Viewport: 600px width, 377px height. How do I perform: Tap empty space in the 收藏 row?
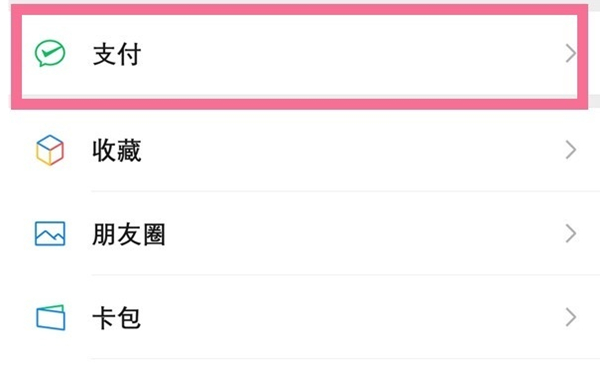344,150
